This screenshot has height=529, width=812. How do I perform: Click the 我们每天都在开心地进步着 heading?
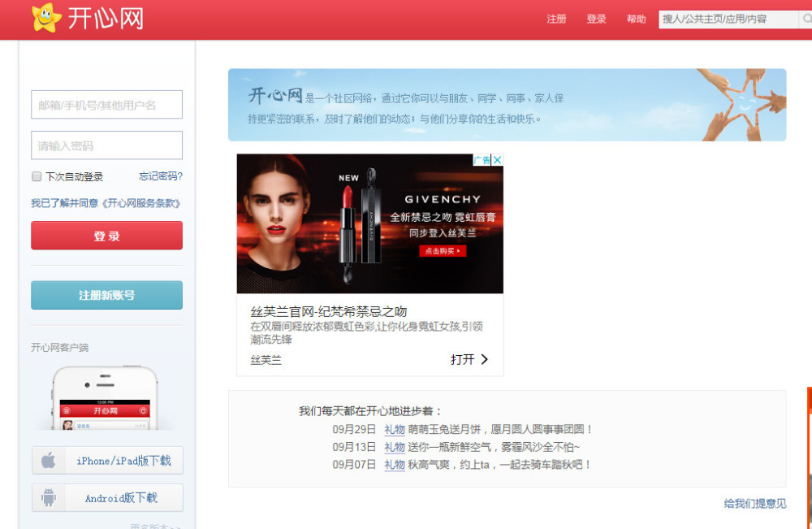[371, 411]
